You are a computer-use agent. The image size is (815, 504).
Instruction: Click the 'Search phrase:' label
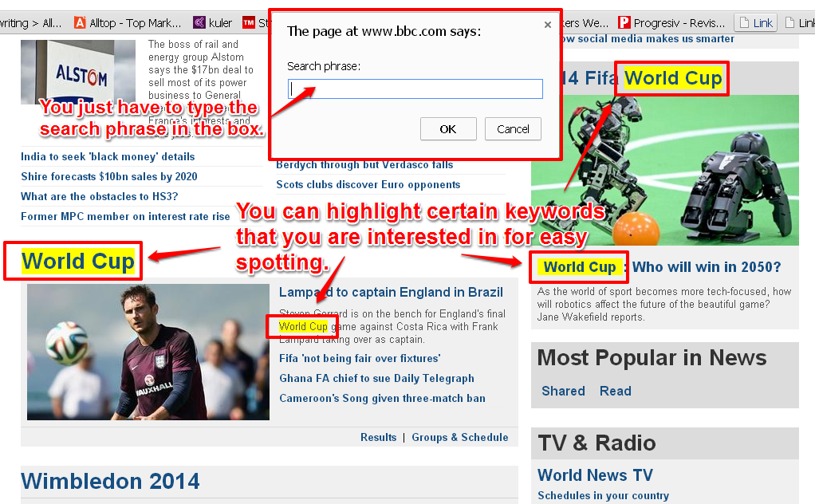click(x=324, y=66)
